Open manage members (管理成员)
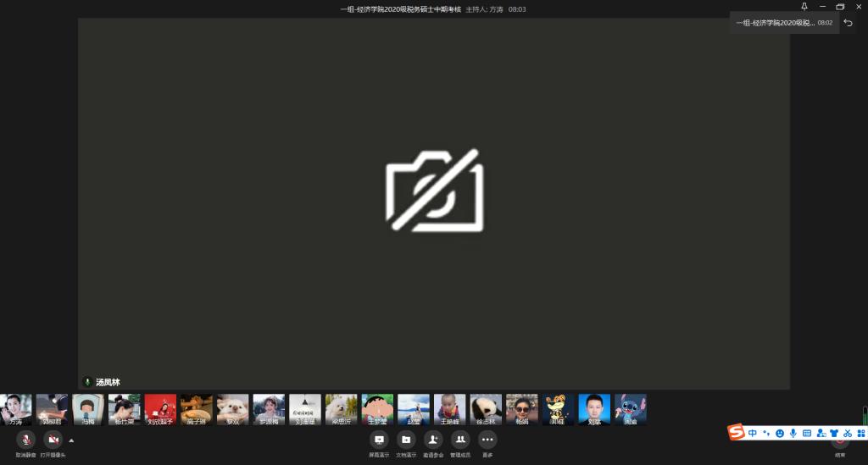 (x=460, y=439)
